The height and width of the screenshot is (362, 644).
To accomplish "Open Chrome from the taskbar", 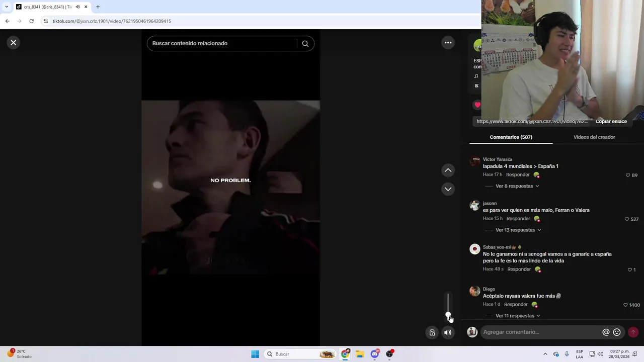I will pos(345,354).
